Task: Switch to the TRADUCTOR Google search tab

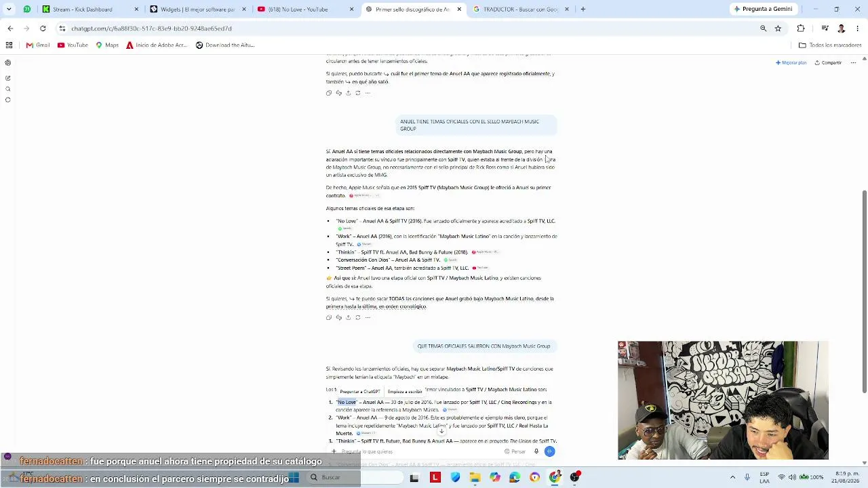Action: (520, 9)
